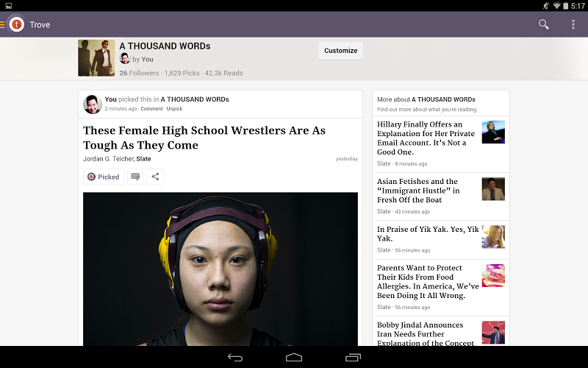588x368 pixels.
Task: Tap small avatar next to 'by You'
Action: pyautogui.click(x=124, y=59)
